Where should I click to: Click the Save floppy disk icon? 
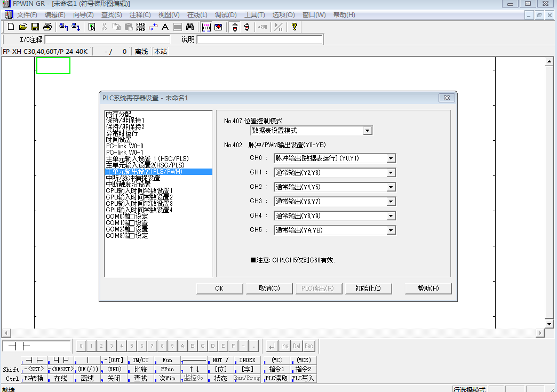click(35, 27)
